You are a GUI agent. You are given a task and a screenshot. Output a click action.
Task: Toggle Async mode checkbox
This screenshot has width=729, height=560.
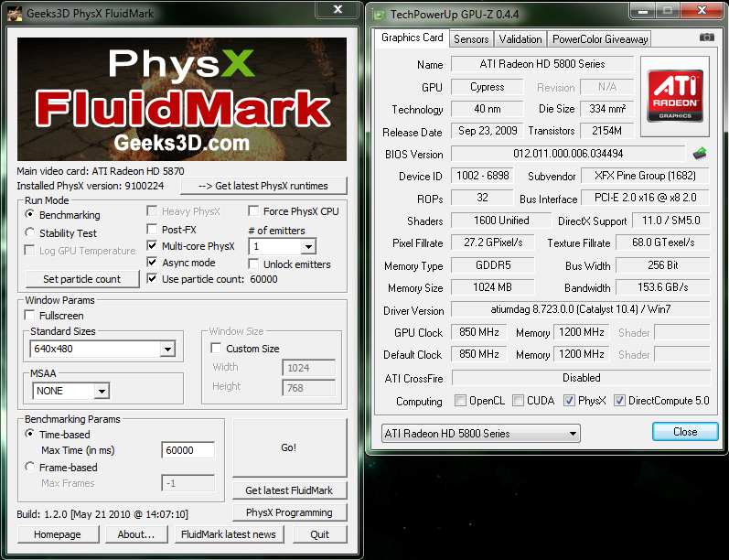point(152,263)
